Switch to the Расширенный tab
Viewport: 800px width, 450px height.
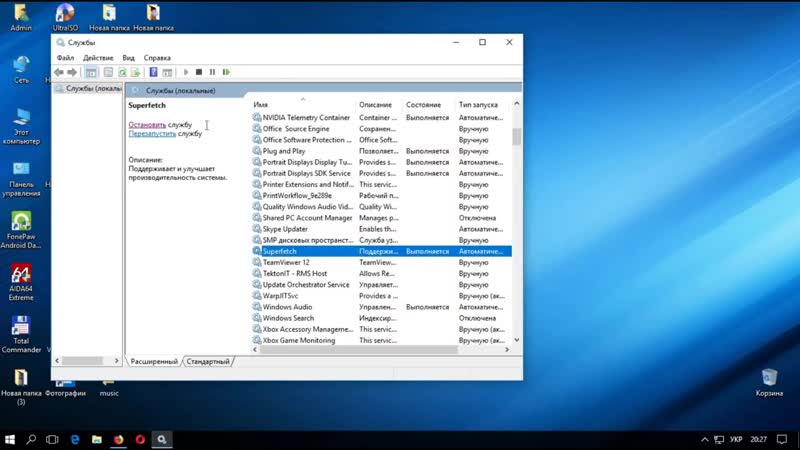154,361
